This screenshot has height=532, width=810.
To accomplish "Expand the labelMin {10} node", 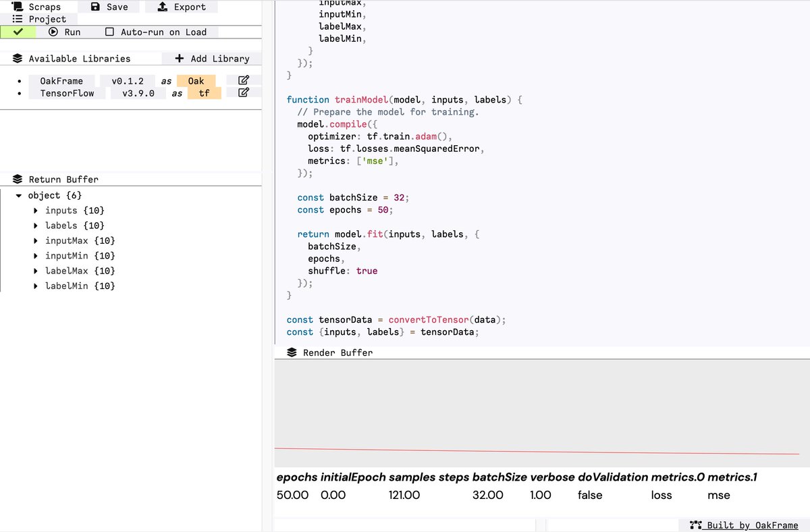I will click(x=36, y=286).
